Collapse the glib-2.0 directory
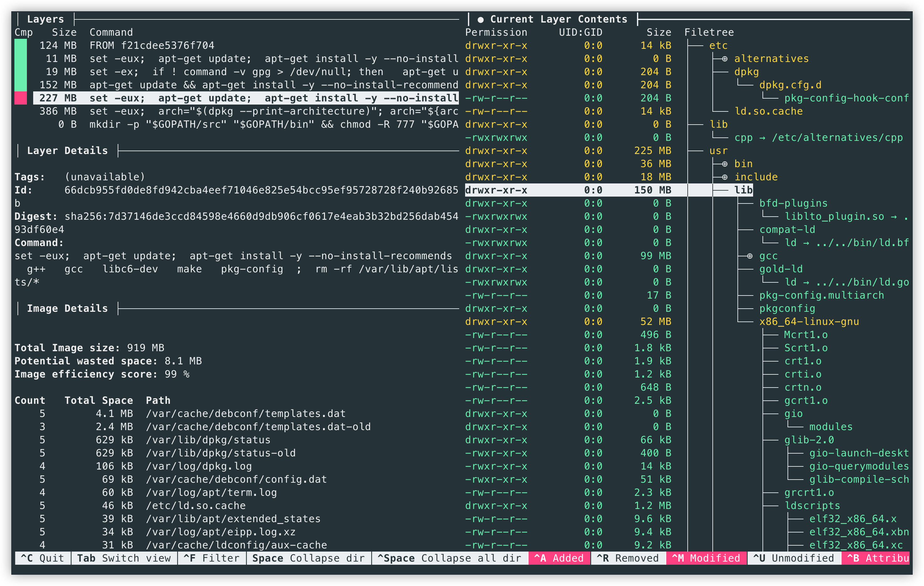The width and height of the screenshot is (924, 586). pyautogui.click(x=810, y=440)
